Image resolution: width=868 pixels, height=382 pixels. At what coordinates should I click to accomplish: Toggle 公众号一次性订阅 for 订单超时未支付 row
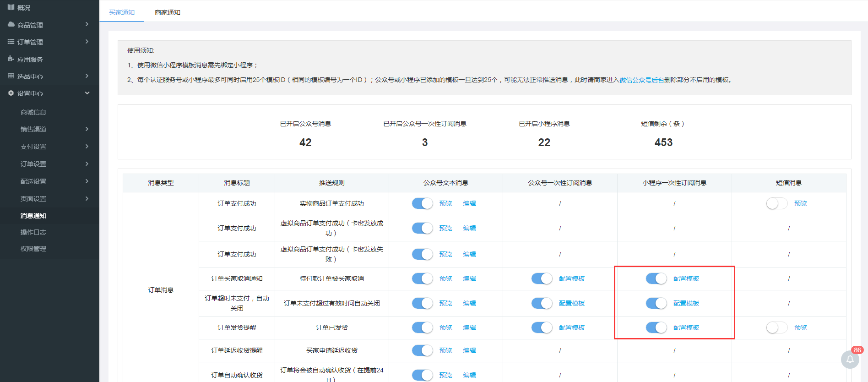tap(542, 303)
